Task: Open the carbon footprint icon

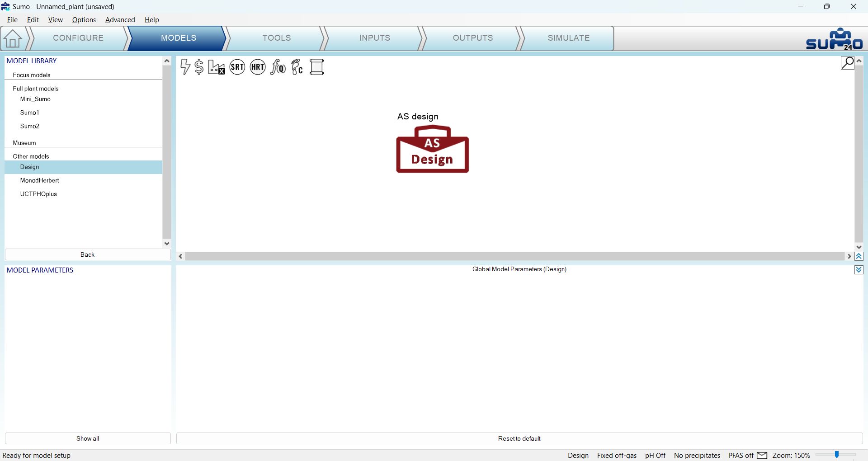Action: pyautogui.click(x=297, y=67)
